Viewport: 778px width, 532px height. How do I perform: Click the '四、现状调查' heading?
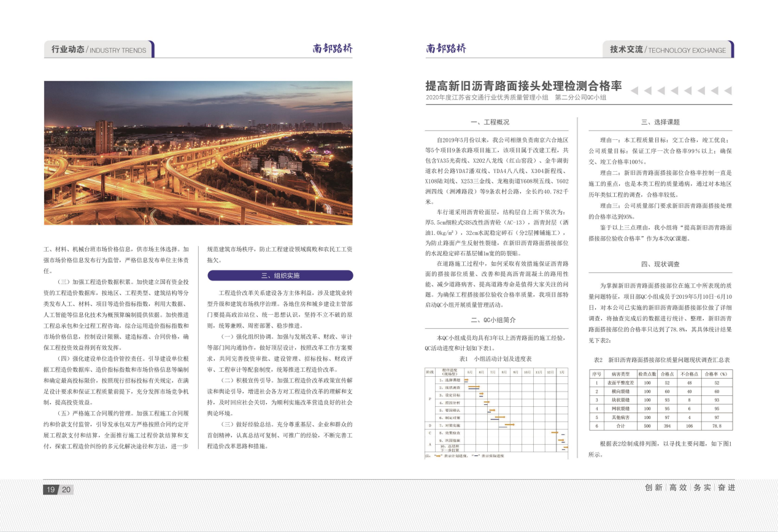click(660, 264)
